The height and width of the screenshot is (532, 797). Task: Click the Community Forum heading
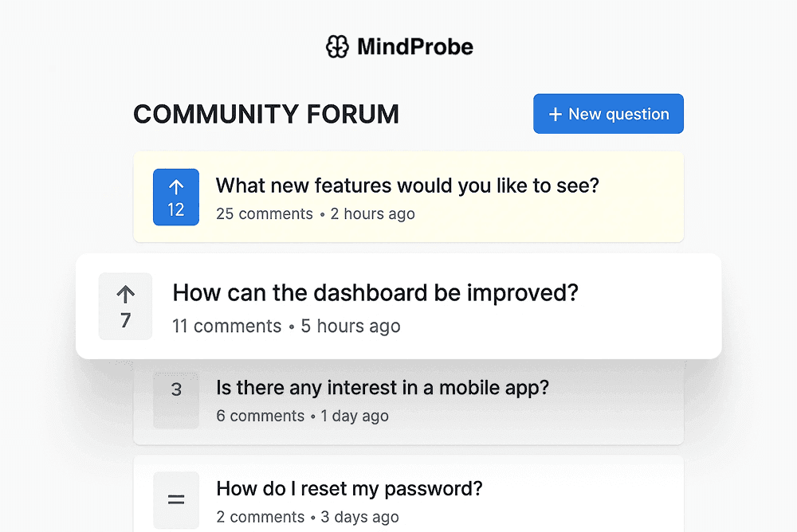click(266, 114)
